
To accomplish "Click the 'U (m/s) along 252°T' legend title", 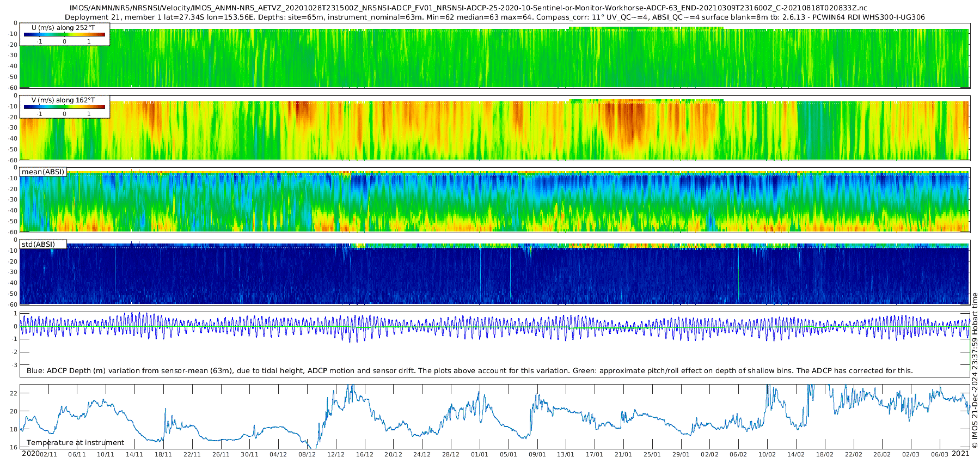I will 63,27.
